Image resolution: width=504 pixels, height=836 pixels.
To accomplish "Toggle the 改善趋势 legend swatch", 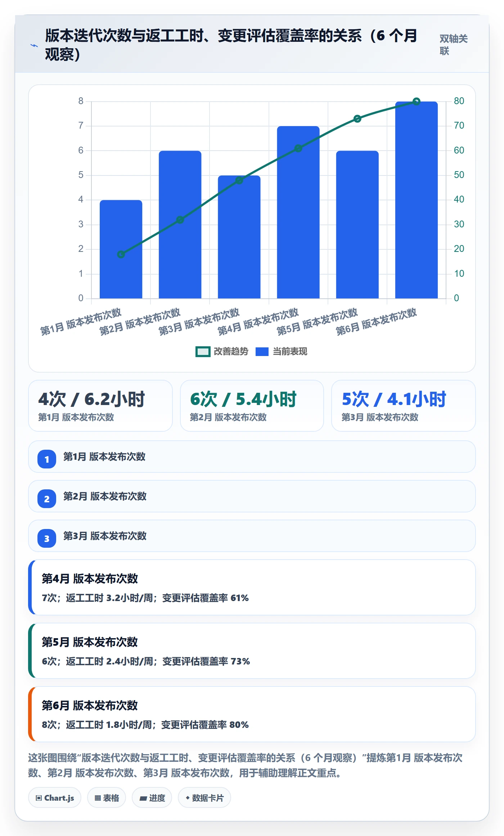I will point(203,352).
